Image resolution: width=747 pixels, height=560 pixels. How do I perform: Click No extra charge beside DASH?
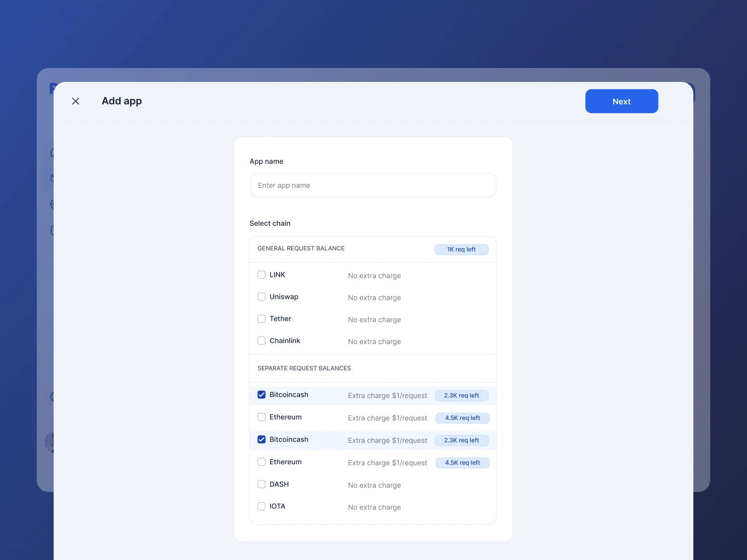(x=374, y=485)
